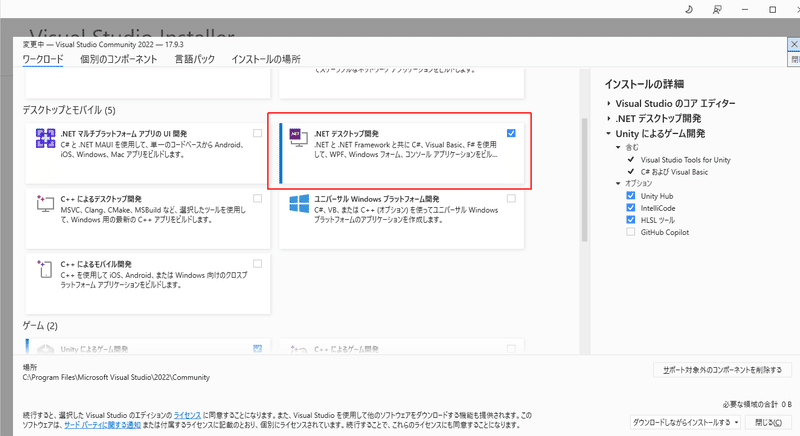800x436 pixels.
Task: Open ダウンロードしながらインストールする dropdown arrow
Action: (736, 422)
